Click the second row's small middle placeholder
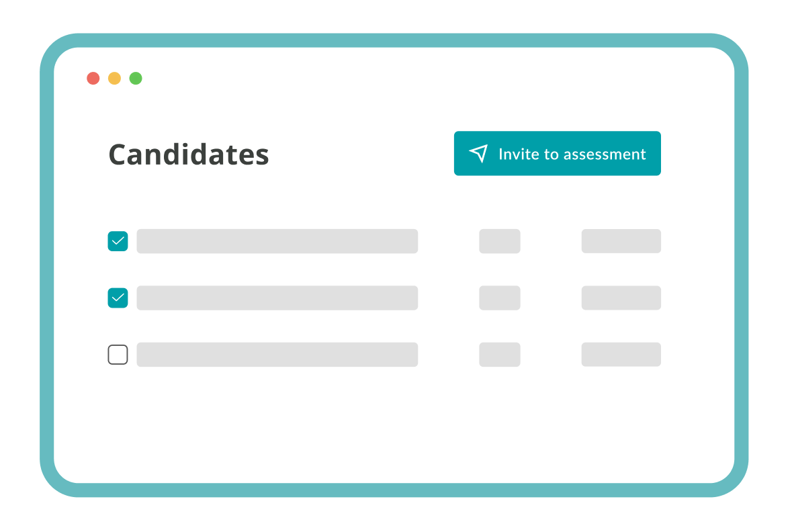The height and width of the screenshot is (532, 790). tap(500, 298)
